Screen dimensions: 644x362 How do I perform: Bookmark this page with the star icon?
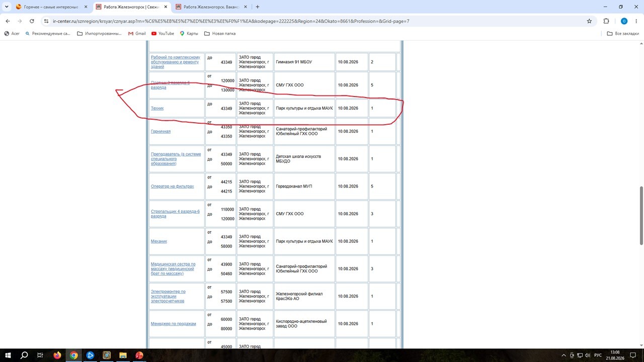[x=589, y=21]
